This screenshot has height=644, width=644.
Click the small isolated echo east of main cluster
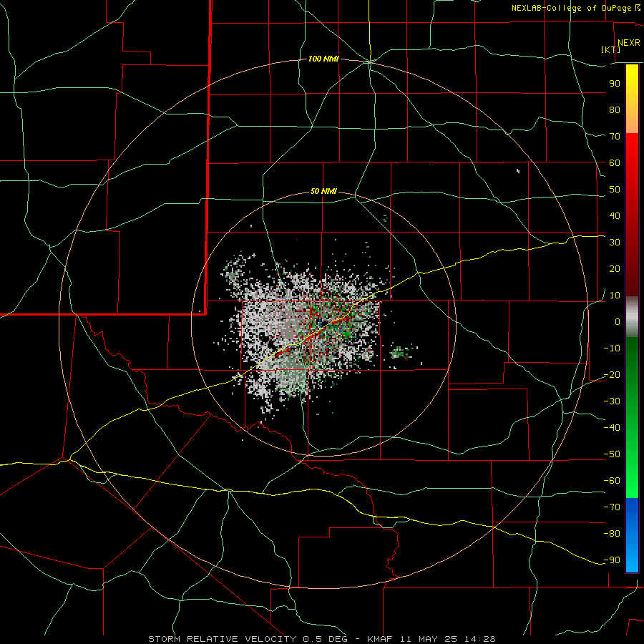[401, 353]
